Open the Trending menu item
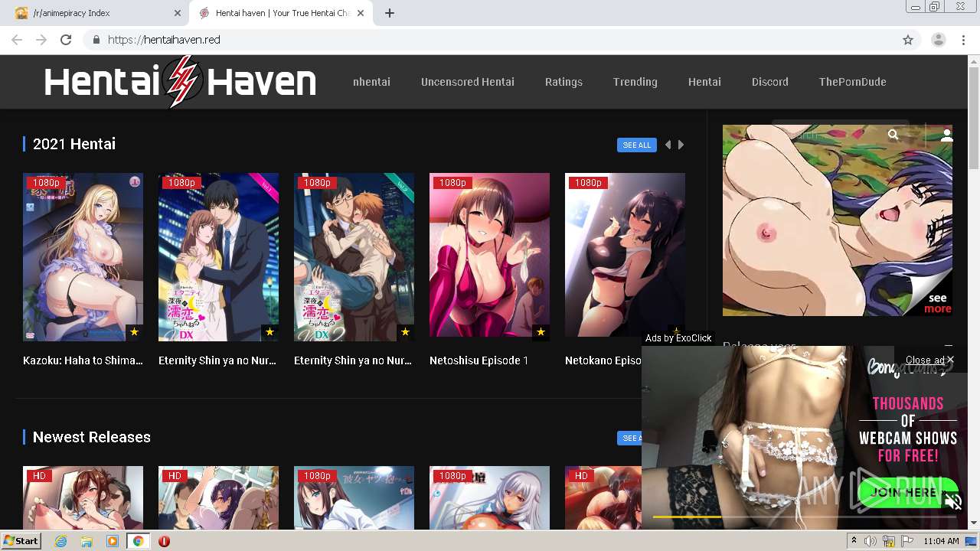The height and width of the screenshot is (551, 980). tap(635, 82)
